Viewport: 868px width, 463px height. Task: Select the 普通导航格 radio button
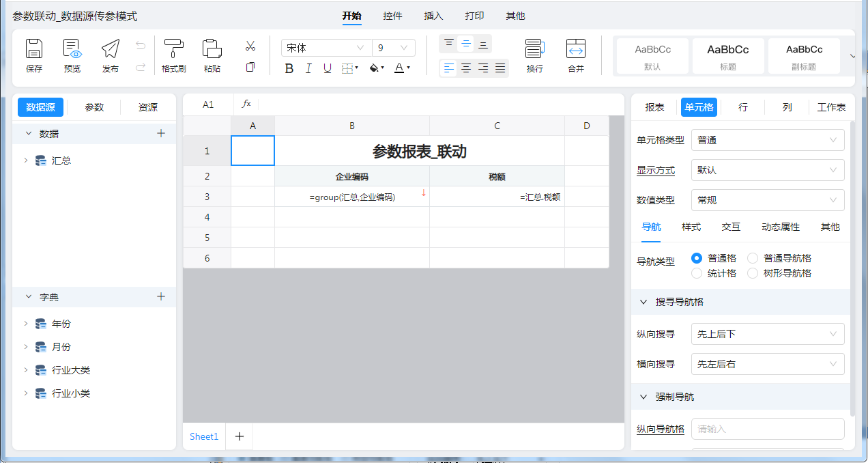click(753, 258)
